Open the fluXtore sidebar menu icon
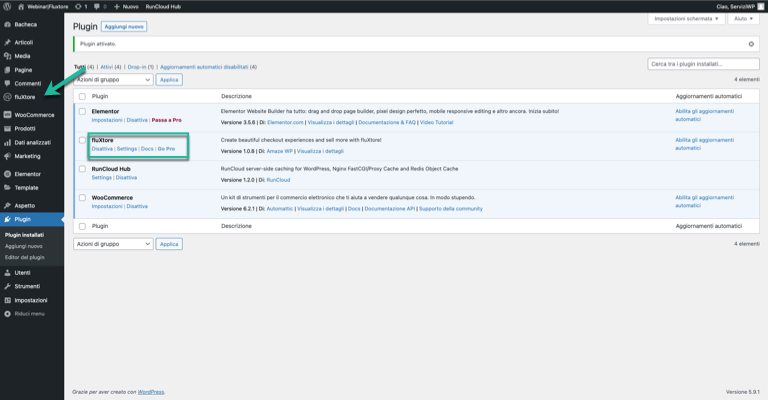 pyautogui.click(x=7, y=97)
